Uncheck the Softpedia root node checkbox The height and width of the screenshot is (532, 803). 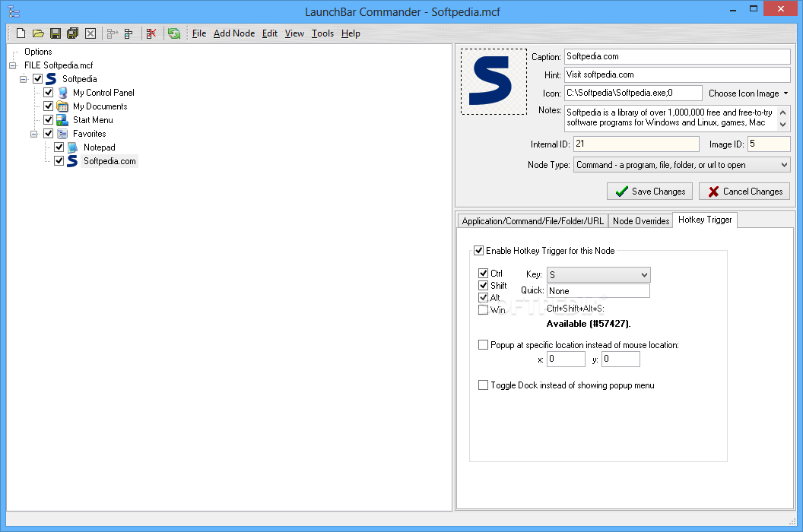[38, 79]
